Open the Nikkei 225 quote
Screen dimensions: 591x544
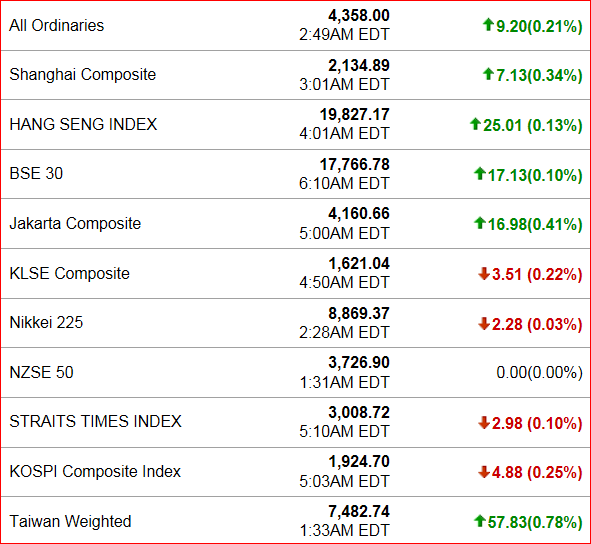point(46,323)
